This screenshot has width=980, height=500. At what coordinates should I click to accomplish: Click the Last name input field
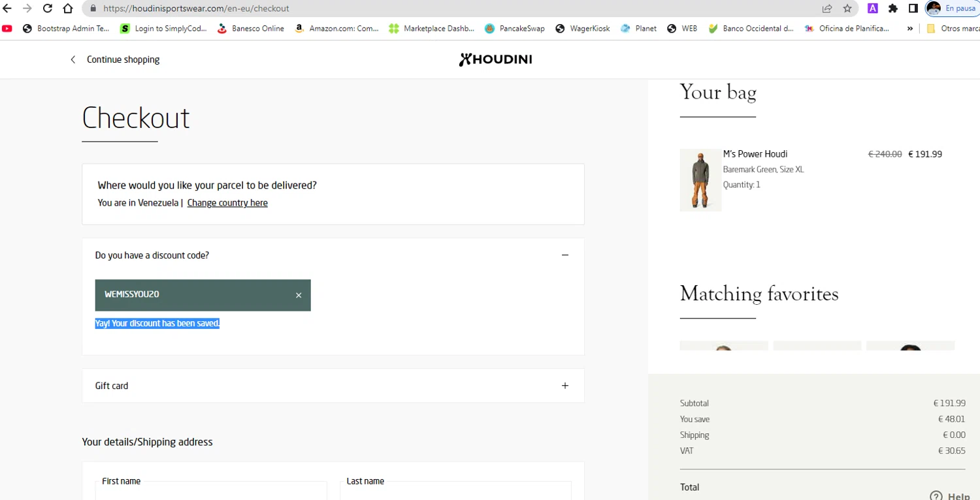pyautogui.click(x=455, y=491)
